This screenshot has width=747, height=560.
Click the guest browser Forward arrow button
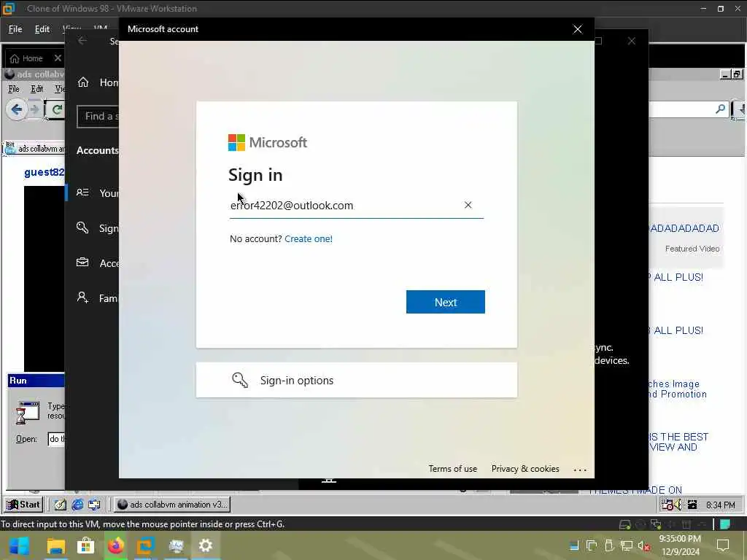coord(35,110)
